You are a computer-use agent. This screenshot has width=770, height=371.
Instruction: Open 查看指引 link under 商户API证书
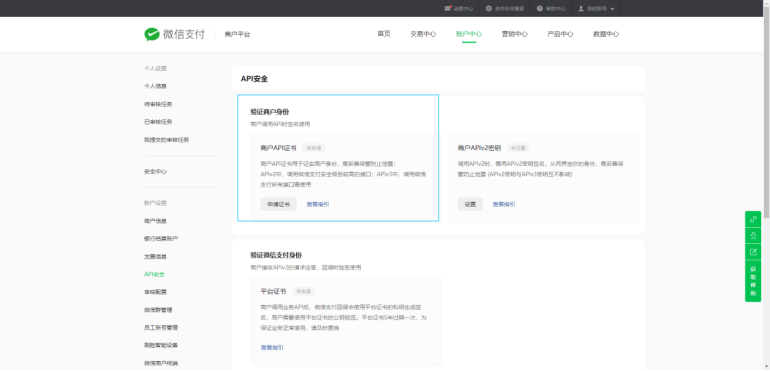point(318,204)
